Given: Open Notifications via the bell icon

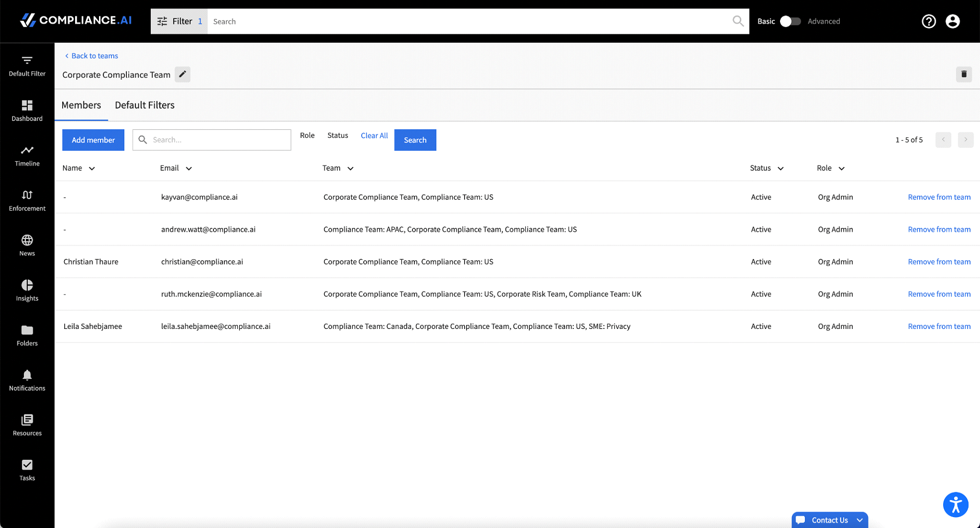Looking at the screenshot, I should click(x=27, y=380).
